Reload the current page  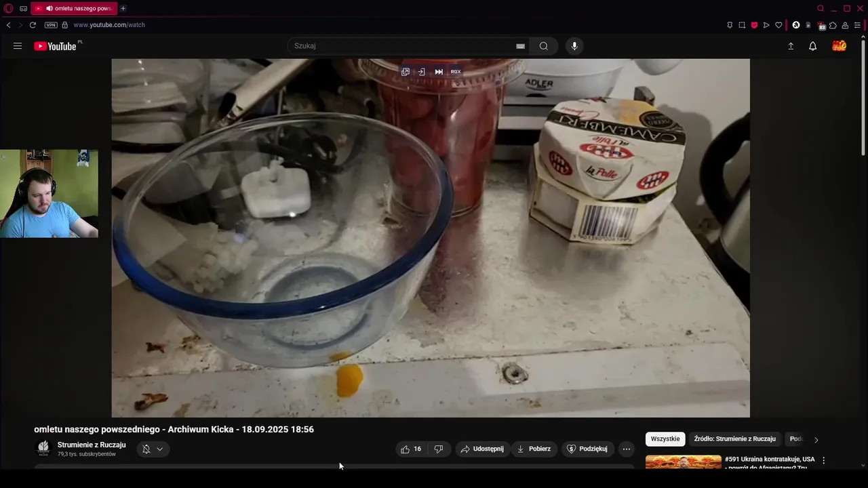pyautogui.click(x=33, y=25)
